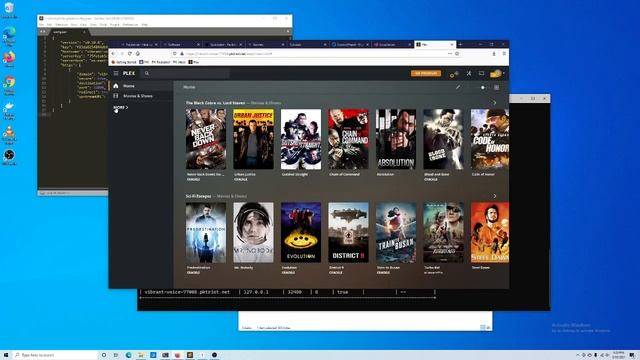Open Mr. Nobody poster
The width and height of the screenshot is (640, 360).
(253, 233)
